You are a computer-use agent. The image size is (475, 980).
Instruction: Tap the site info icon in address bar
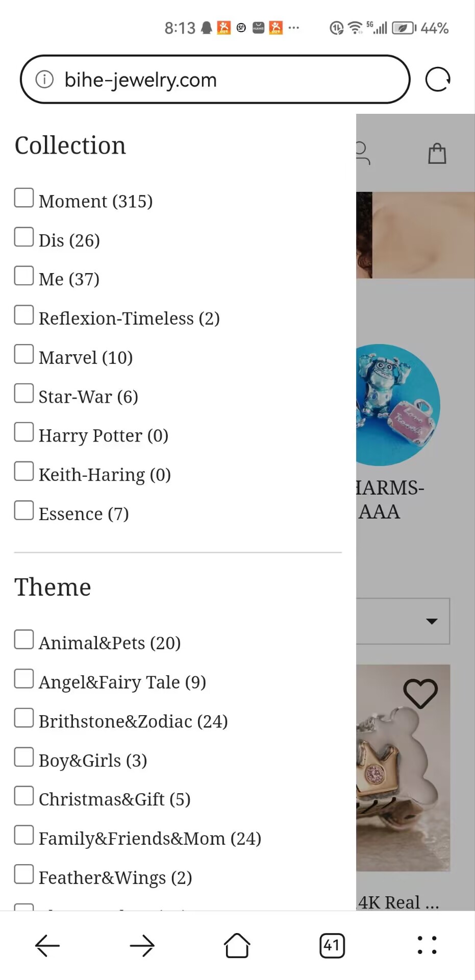pos(44,80)
